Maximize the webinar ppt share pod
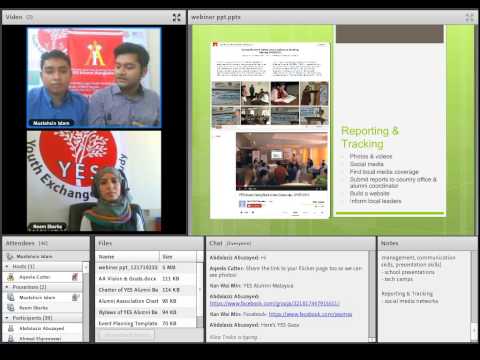The width and height of the screenshot is (480, 360). pos(469,17)
